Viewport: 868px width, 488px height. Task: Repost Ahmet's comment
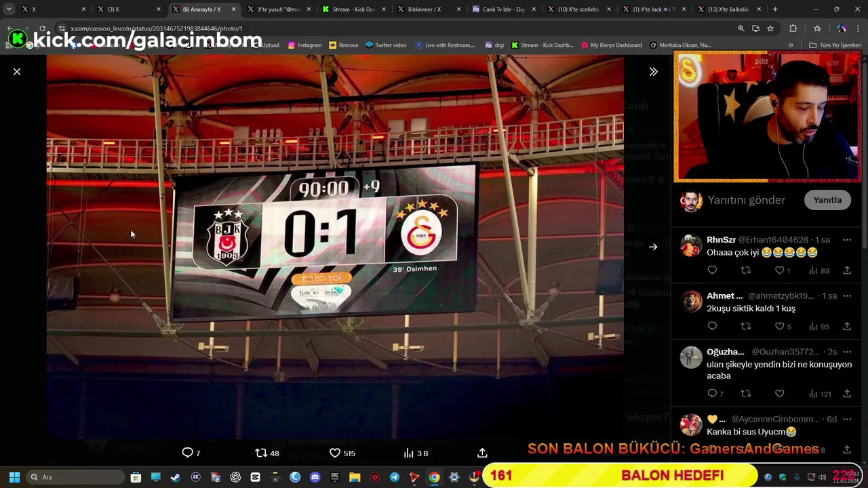746,327
